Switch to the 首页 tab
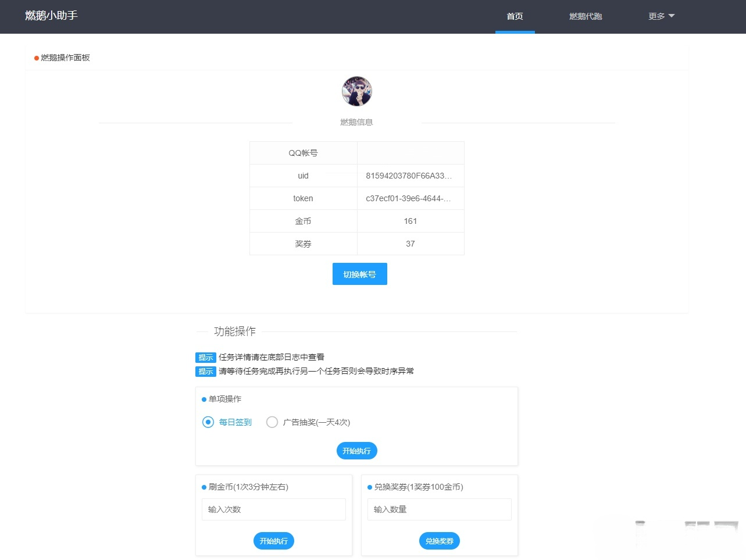Image resolution: width=746 pixels, height=560 pixels. [514, 16]
